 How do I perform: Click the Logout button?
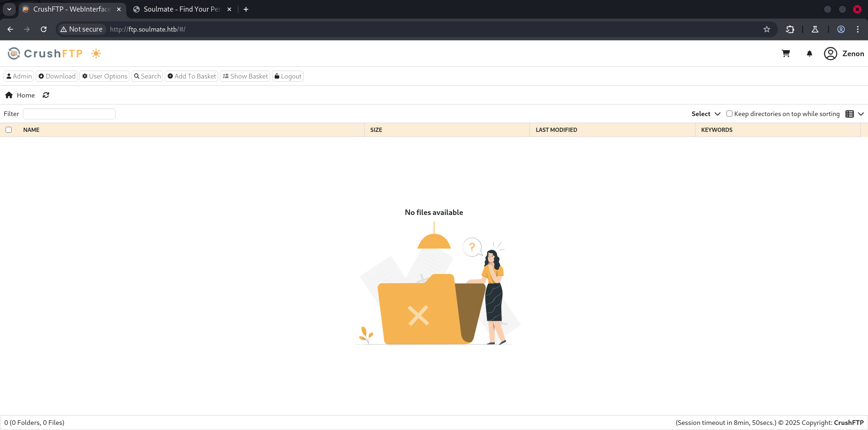[287, 76]
